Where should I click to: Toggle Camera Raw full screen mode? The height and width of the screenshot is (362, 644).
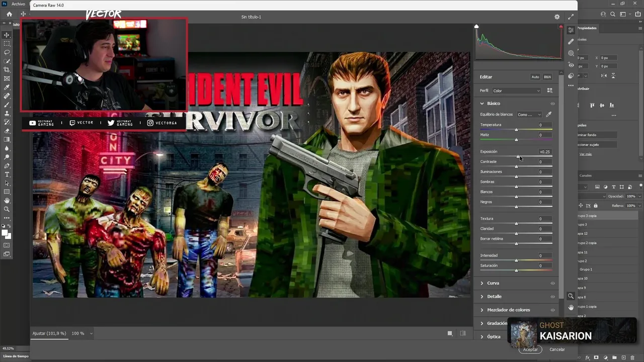(571, 17)
